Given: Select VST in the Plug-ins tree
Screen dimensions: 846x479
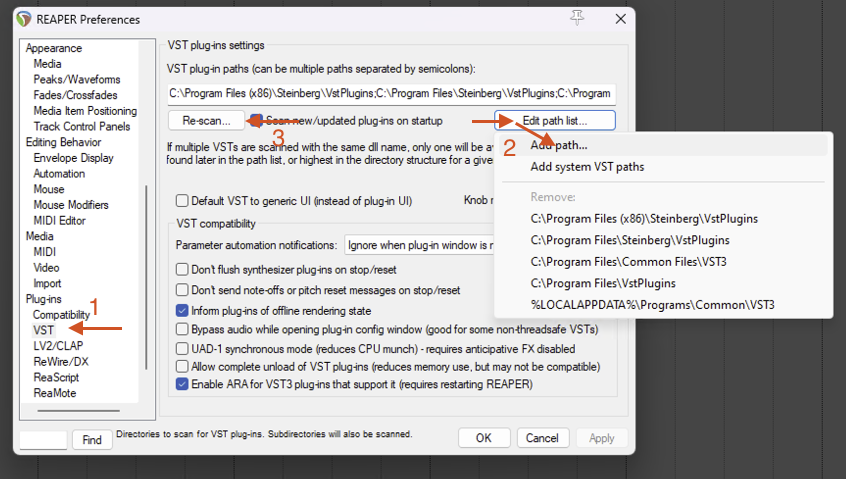Looking at the screenshot, I should pyautogui.click(x=44, y=329).
